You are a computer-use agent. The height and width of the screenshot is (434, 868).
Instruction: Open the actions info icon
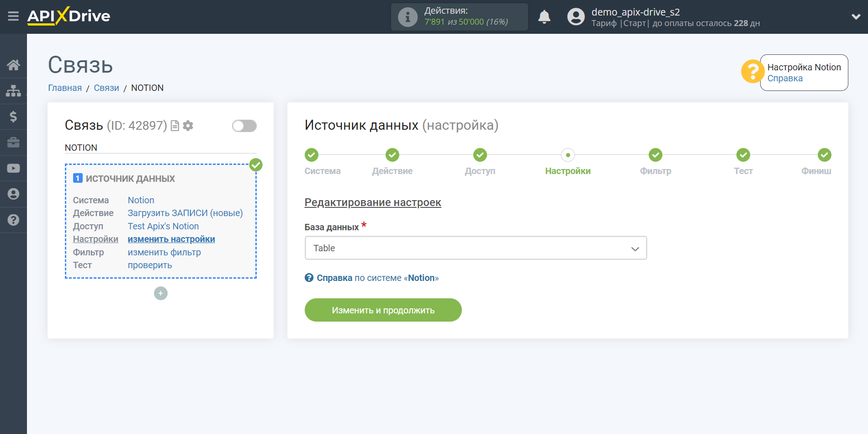click(x=408, y=17)
